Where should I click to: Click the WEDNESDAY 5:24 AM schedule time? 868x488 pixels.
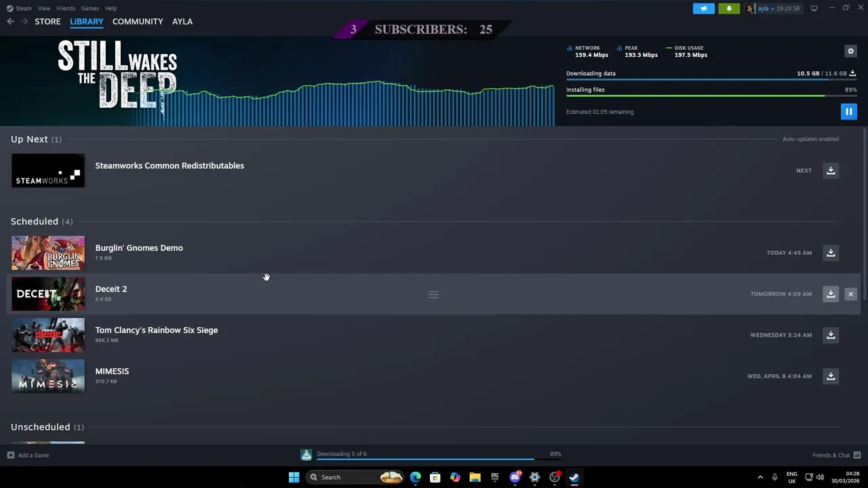[x=781, y=335]
